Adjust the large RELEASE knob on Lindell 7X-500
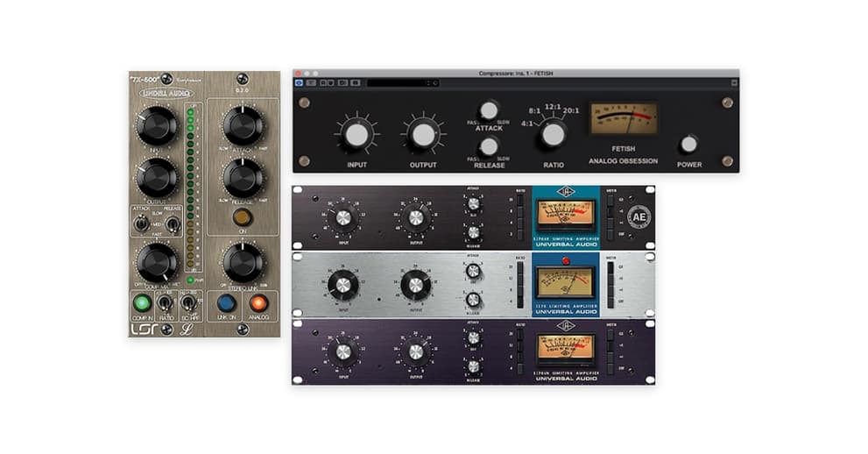This screenshot has height=454, width=868. pos(243,177)
